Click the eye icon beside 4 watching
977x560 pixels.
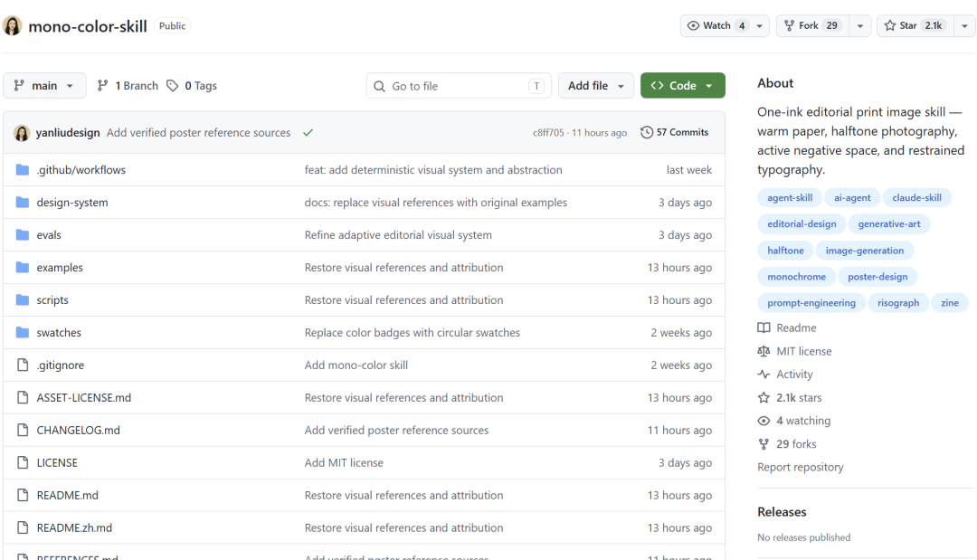coord(764,421)
